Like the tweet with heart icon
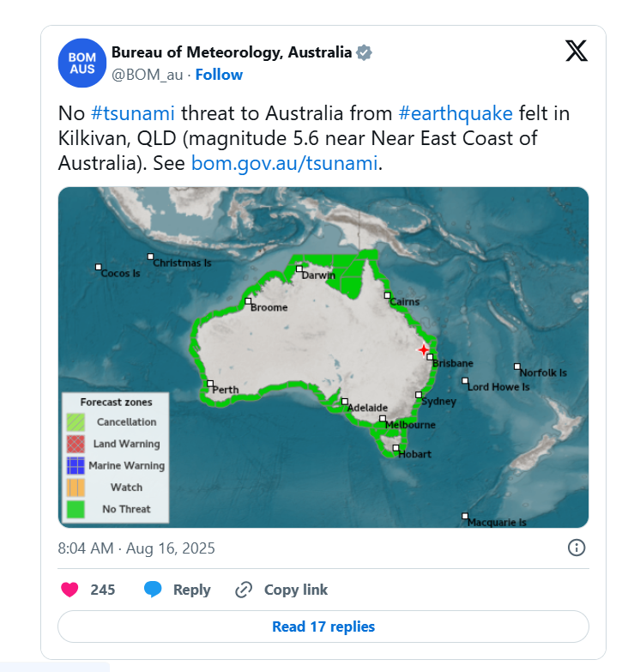 [70, 590]
